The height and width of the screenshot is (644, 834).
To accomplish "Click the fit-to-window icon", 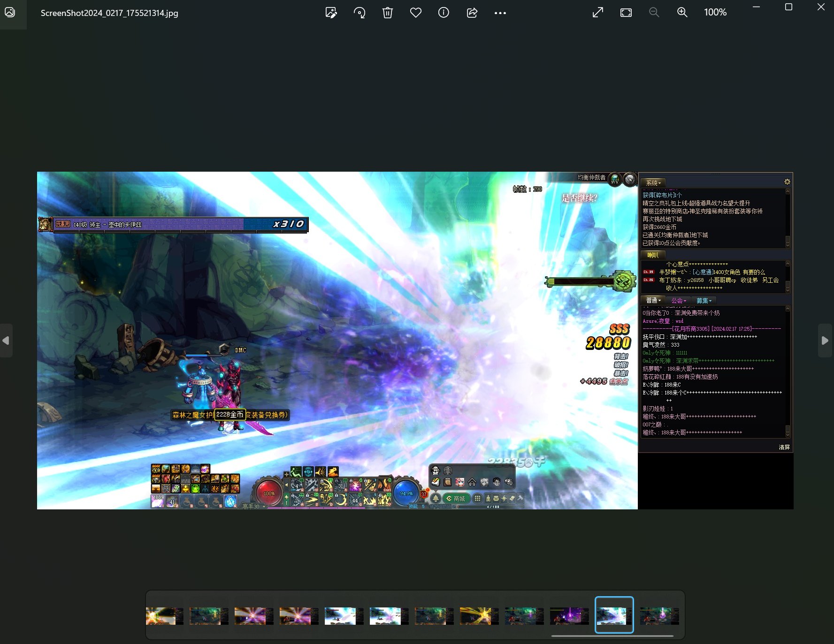I will point(626,13).
